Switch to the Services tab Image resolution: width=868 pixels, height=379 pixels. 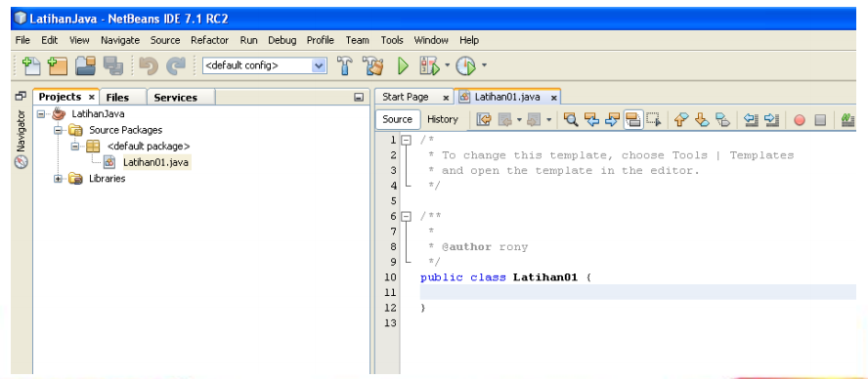click(176, 98)
